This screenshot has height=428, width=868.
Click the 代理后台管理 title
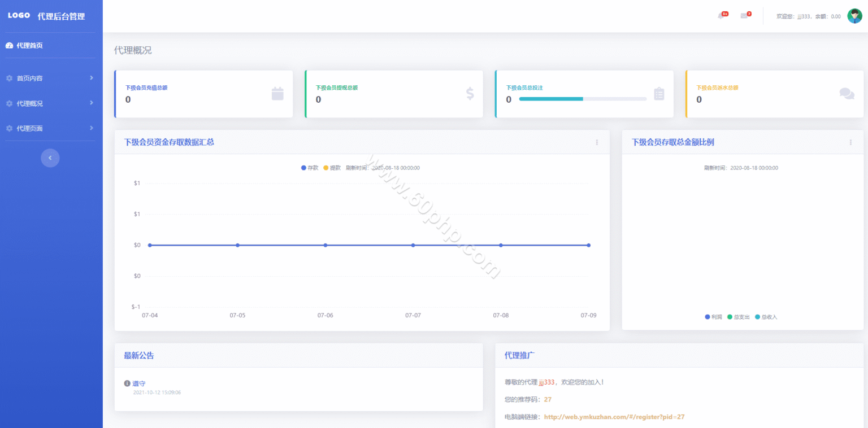[61, 16]
